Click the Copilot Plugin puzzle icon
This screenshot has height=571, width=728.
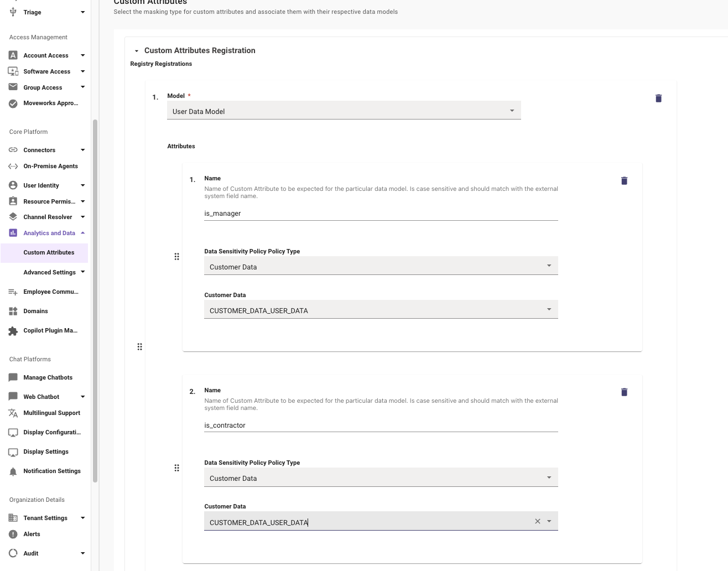13,331
